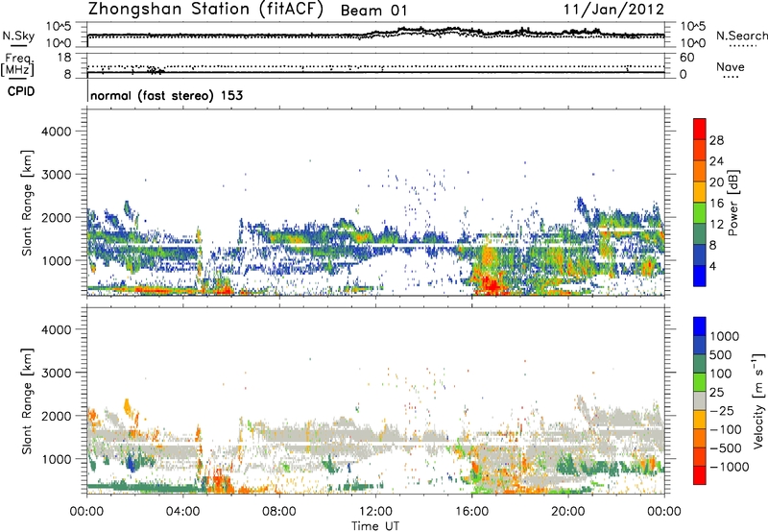Click the 'N.Sky' legend label
Screen dimensions: 768x532
(18, 36)
